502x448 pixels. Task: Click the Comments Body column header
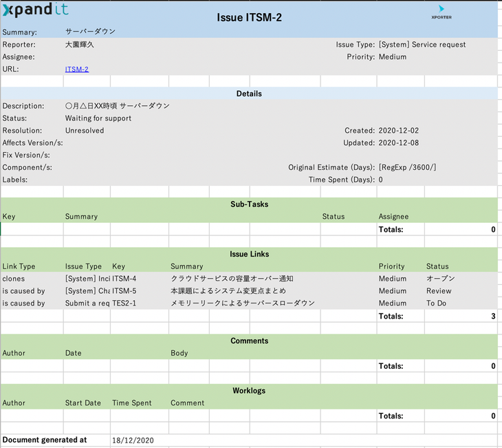click(x=179, y=353)
